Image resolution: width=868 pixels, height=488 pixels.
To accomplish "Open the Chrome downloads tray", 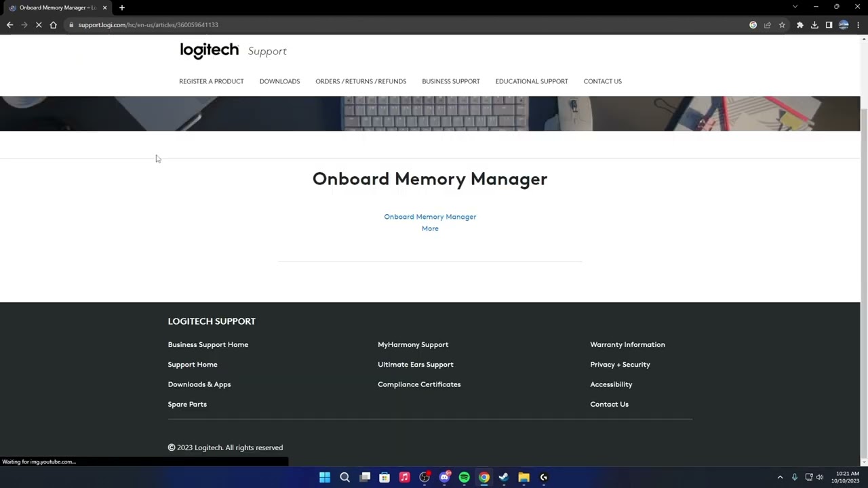I will click(x=814, y=25).
